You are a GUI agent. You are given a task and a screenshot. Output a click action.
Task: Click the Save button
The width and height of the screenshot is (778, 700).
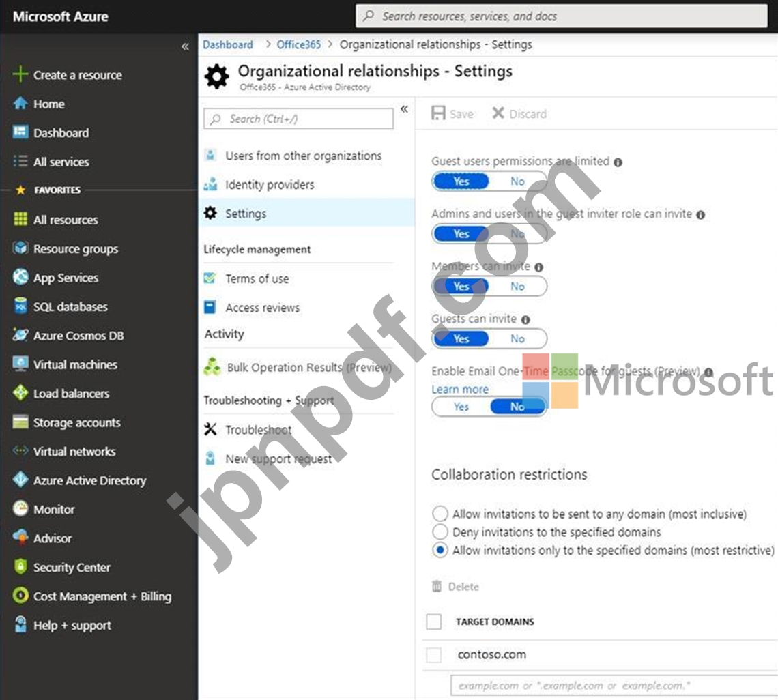click(452, 114)
